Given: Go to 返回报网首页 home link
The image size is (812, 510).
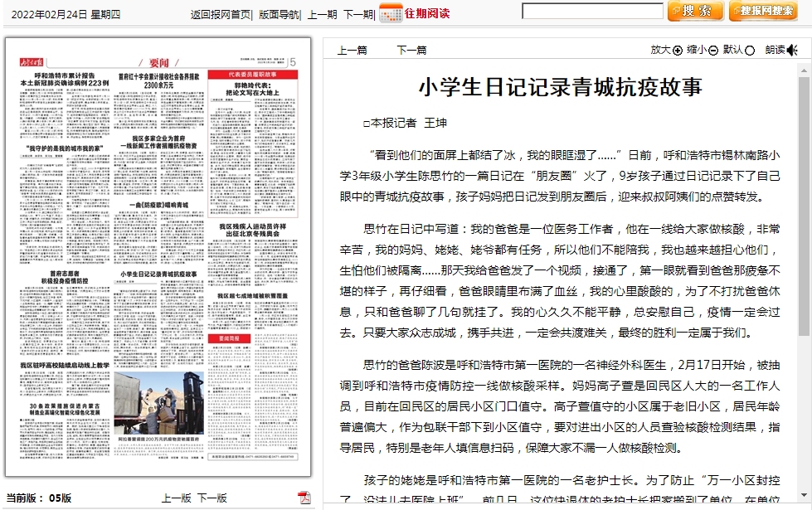Looking at the screenshot, I should (220, 14).
